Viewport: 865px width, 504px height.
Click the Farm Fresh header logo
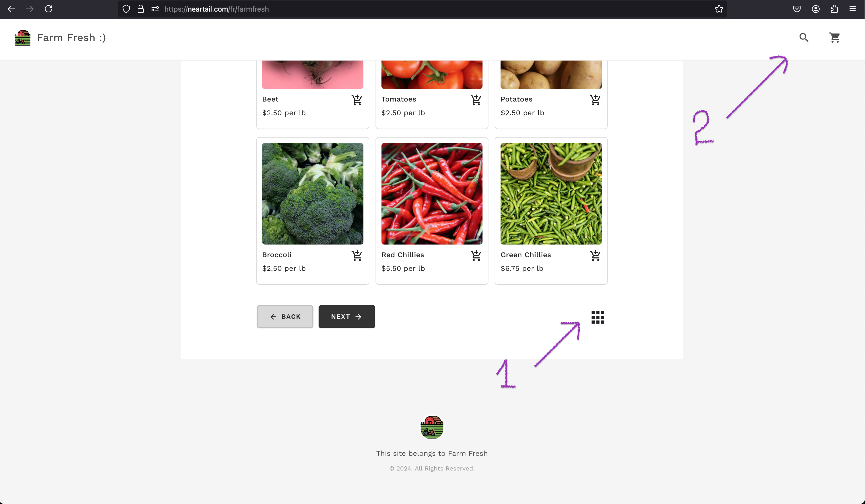click(23, 38)
